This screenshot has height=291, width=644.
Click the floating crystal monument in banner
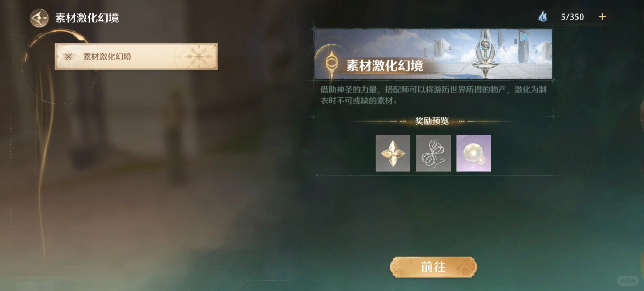coord(485,54)
